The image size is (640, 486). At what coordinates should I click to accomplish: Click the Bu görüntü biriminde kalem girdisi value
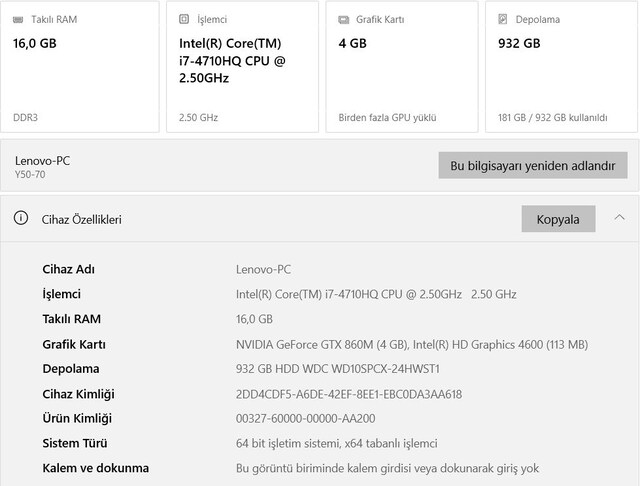pos(387,468)
